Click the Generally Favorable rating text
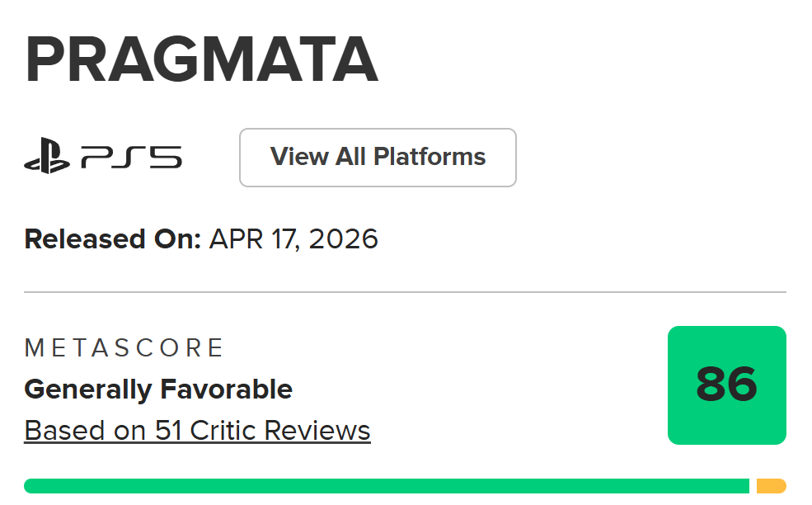The width and height of the screenshot is (812, 505). [x=158, y=389]
